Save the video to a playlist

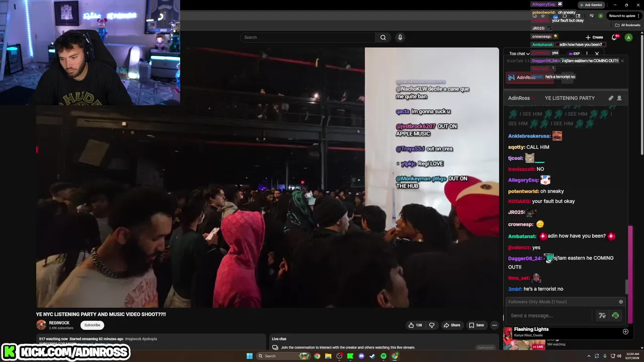[476, 325]
